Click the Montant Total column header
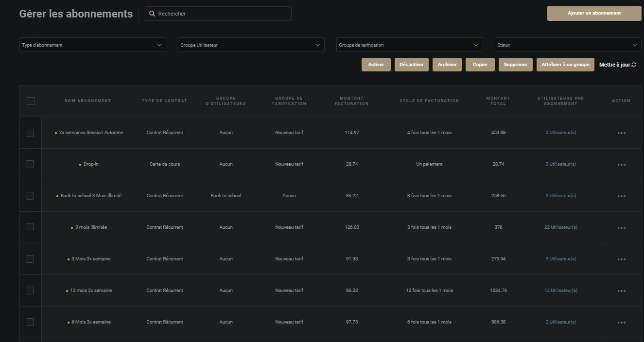Viewport: 644px width, 342px height. (x=498, y=101)
